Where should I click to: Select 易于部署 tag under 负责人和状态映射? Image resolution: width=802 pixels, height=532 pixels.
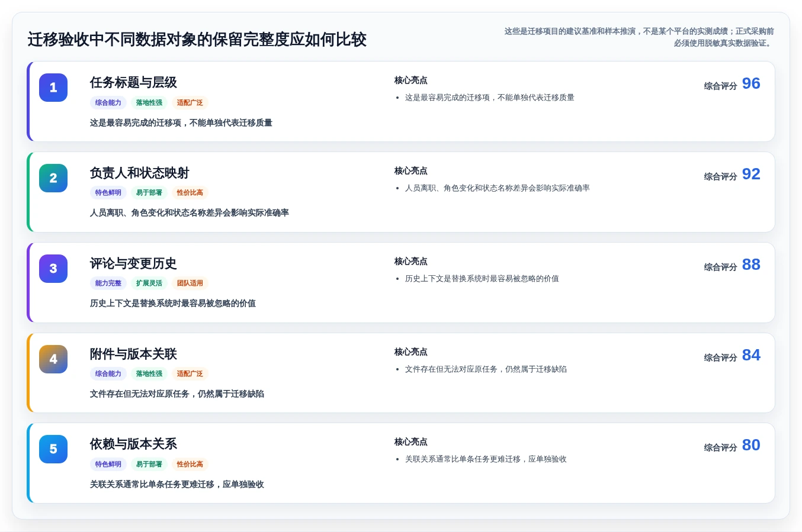pos(149,192)
